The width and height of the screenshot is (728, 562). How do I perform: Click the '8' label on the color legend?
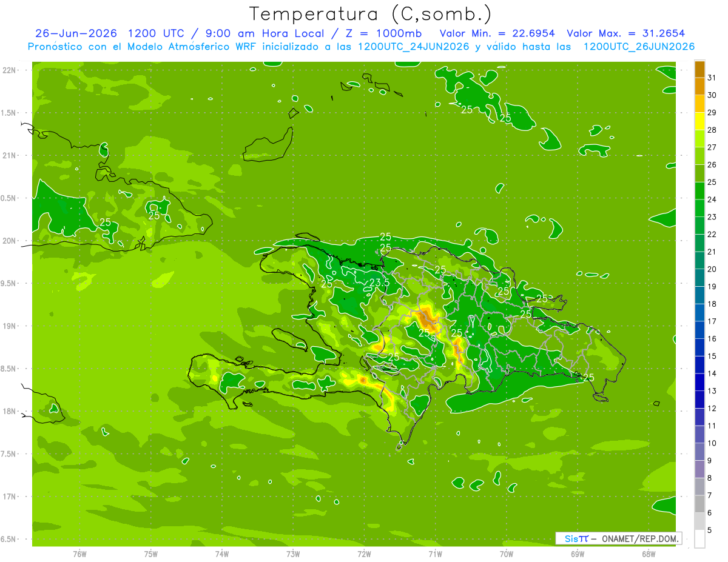click(x=709, y=478)
